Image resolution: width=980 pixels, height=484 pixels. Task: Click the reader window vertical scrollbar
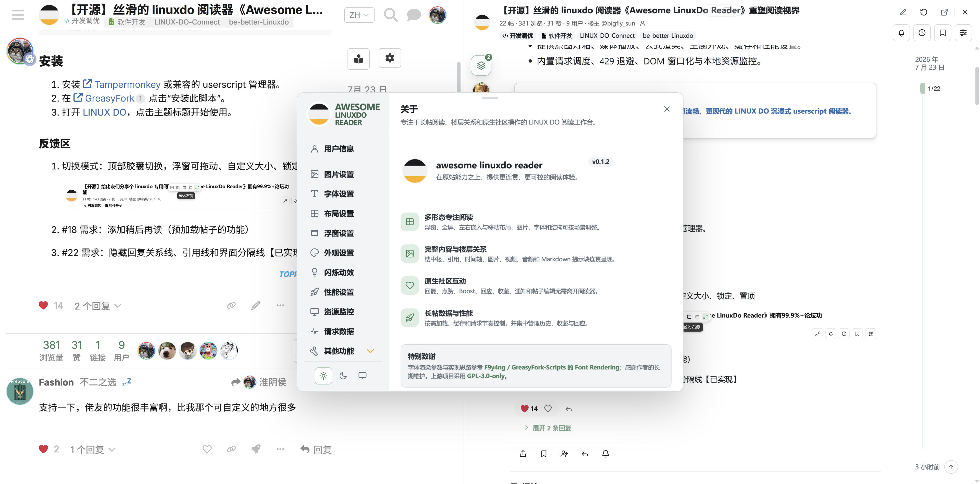click(977, 86)
